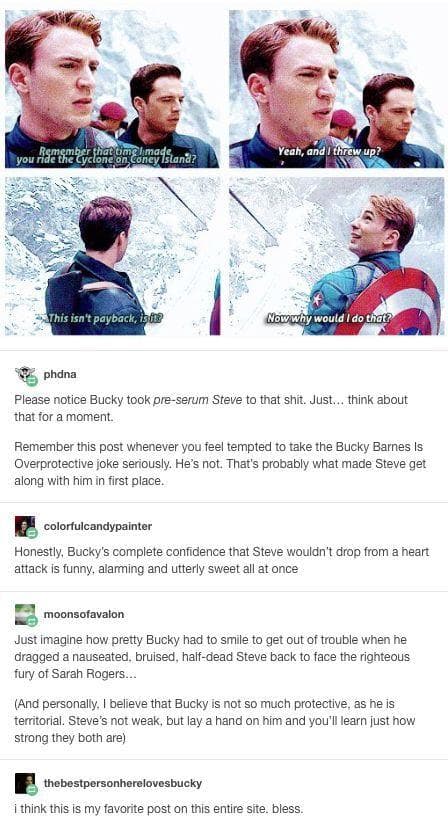Visit moonsofavalon username link
Viewport: 448px width, 825px height.
84,615
